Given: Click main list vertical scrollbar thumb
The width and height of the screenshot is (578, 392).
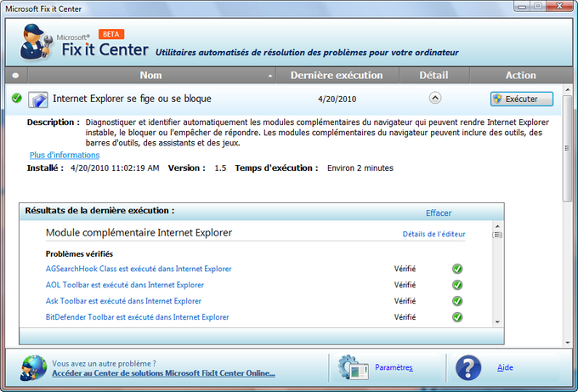Looking at the screenshot, I should click(x=567, y=148).
